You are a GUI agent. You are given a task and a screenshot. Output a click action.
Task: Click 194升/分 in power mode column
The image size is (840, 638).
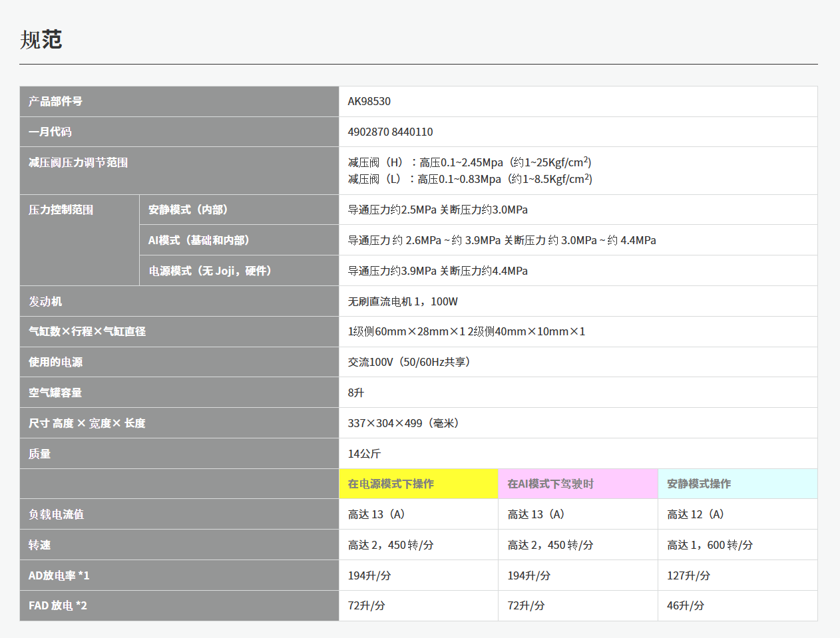[x=369, y=575]
